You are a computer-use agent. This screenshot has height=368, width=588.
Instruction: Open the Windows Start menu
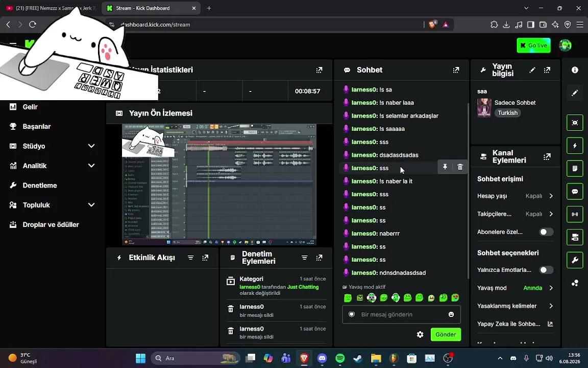point(141,358)
